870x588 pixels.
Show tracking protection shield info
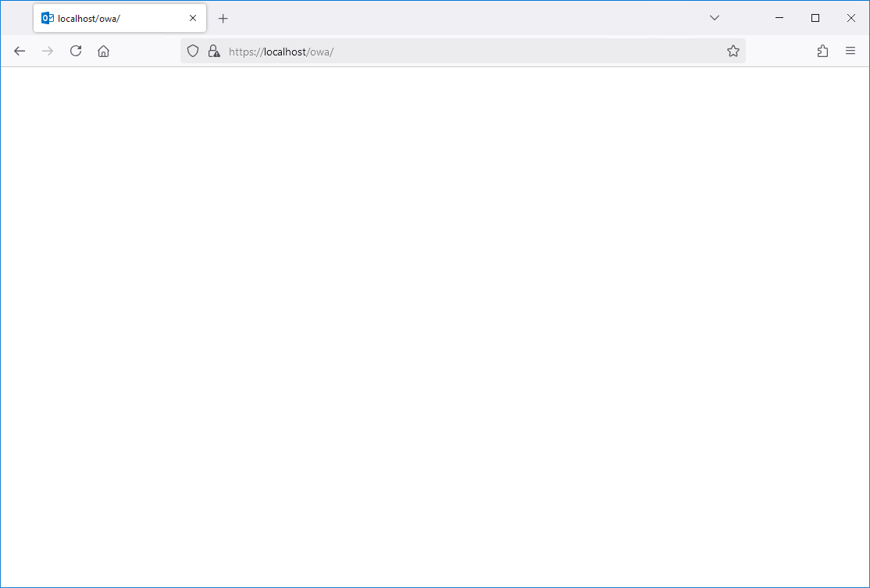[x=193, y=52]
